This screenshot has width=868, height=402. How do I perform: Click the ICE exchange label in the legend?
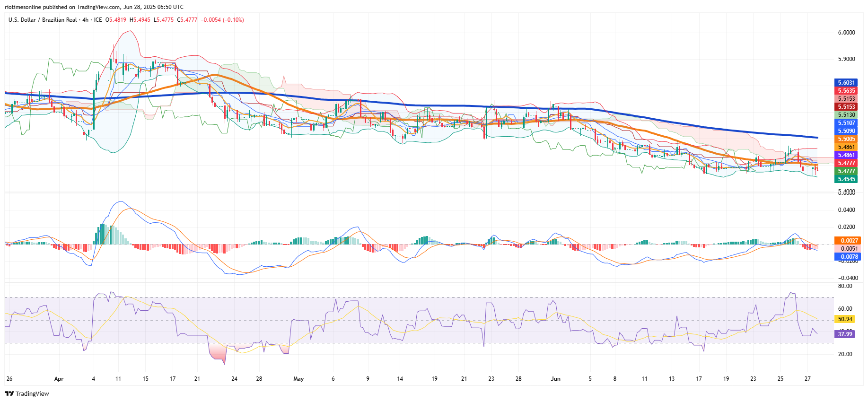coord(98,20)
